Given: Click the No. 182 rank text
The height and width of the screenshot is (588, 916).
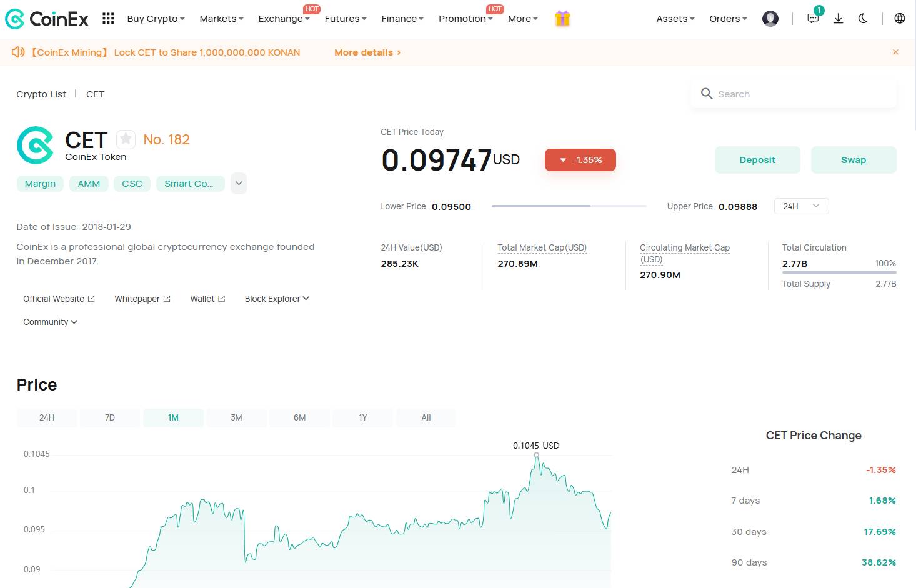Looking at the screenshot, I should (x=166, y=139).
